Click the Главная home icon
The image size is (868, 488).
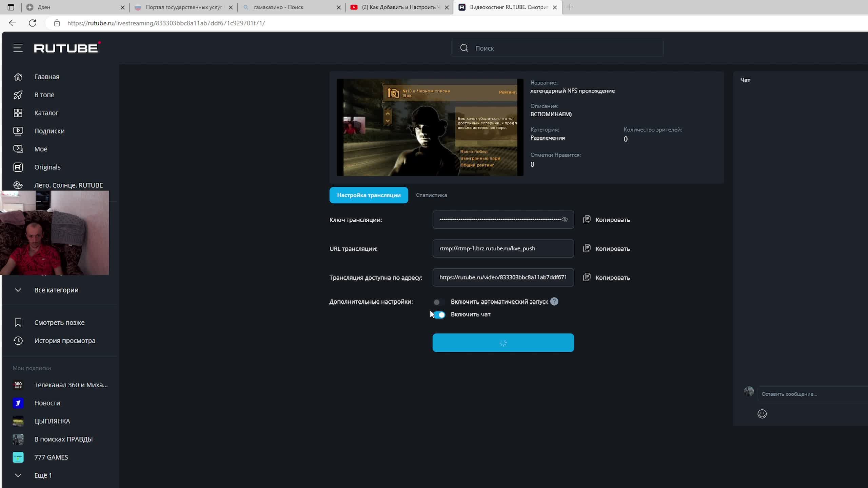click(x=18, y=77)
